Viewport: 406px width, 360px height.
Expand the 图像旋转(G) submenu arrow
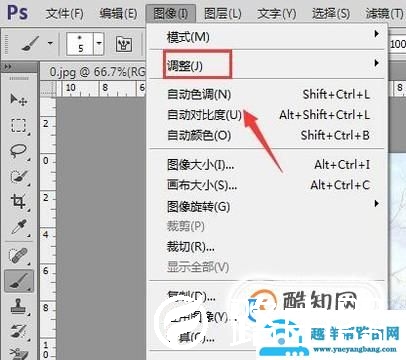376,203
